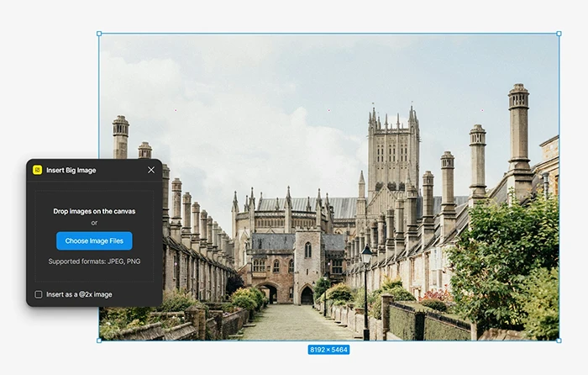The height and width of the screenshot is (375, 588).
Task: Click the top-right selection resize handle
Action: pyautogui.click(x=559, y=34)
